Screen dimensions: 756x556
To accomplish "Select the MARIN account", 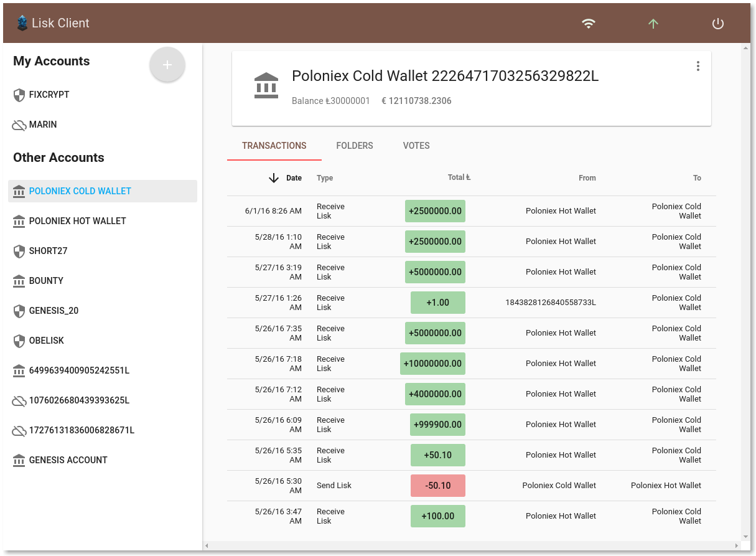I will tap(103, 125).
